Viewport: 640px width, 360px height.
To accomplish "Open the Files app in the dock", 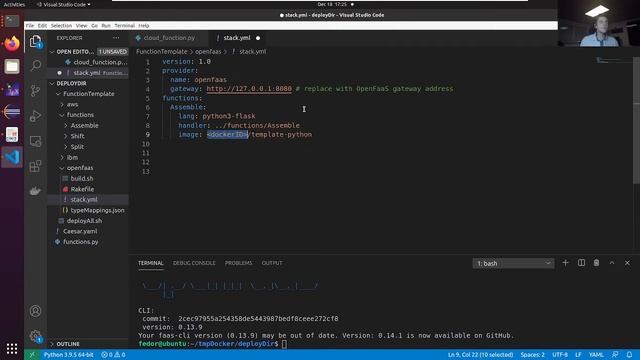I will [12, 66].
